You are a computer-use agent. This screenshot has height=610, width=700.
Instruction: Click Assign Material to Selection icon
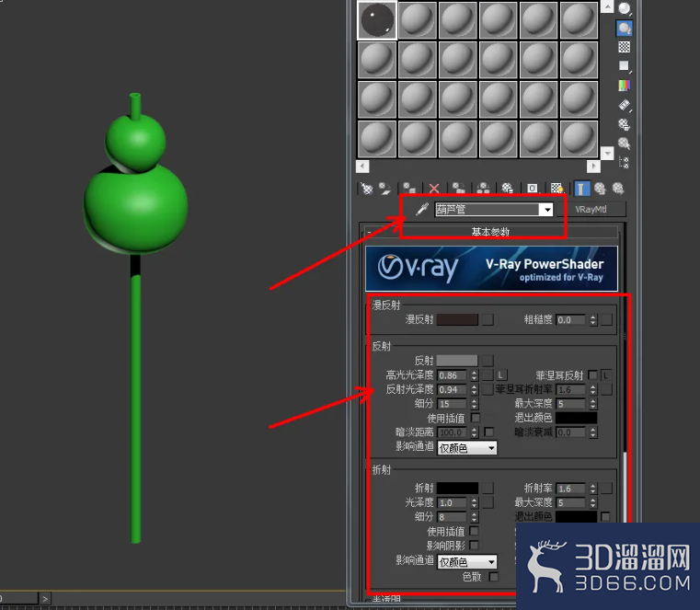pyautogui.click(x=409, y=189)
